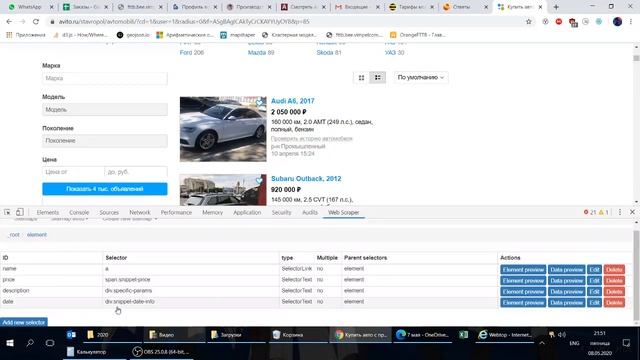This screenshot has height=360, width=640.
Task: Edit the description selector
Action: pyautogui.click(x=594, y=292)
